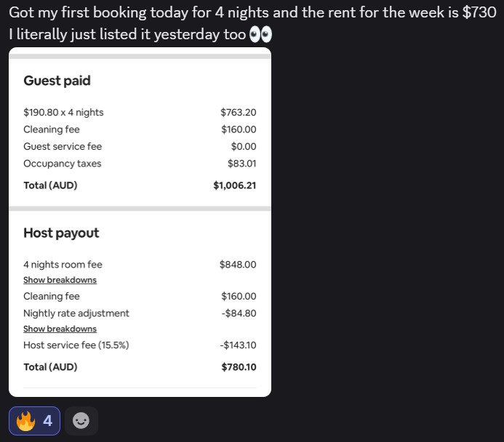Click the $848.00 room fee amount

[x=238, y=265]
